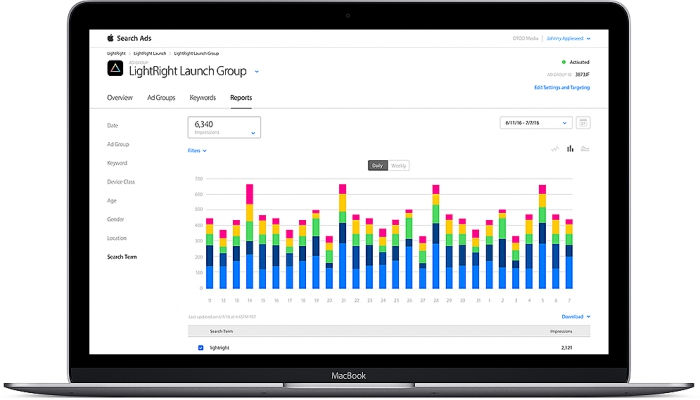Click Edit Settings and Targeting link

(562, 88)
